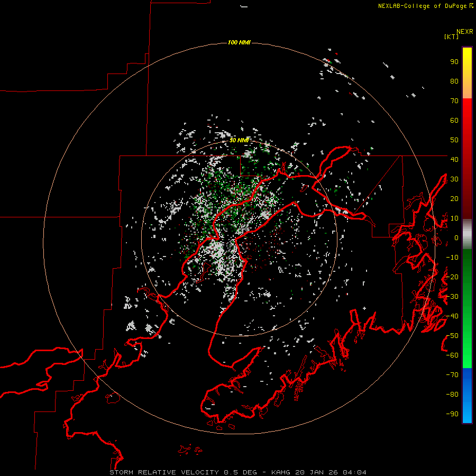Screen dimensions: 476x476
Task: Click the 20 value on the velocity scale
Action: coord(454,198)
